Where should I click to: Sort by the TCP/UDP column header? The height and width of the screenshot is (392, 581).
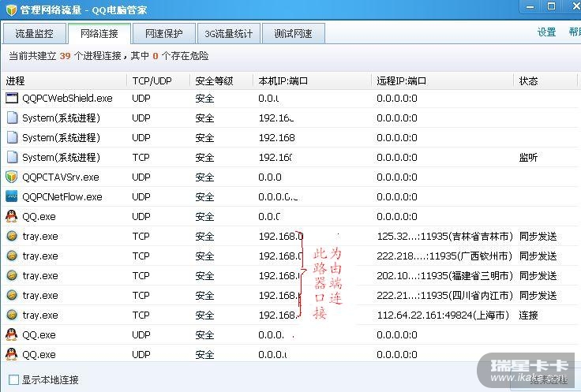[159, 80]
